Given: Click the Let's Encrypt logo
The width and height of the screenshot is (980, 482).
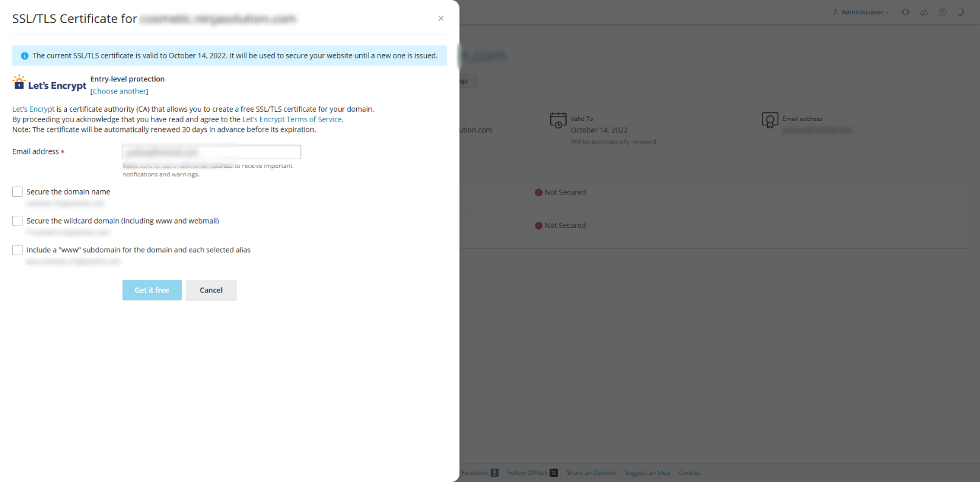Looking at the screenshot, I should [49, 83].
